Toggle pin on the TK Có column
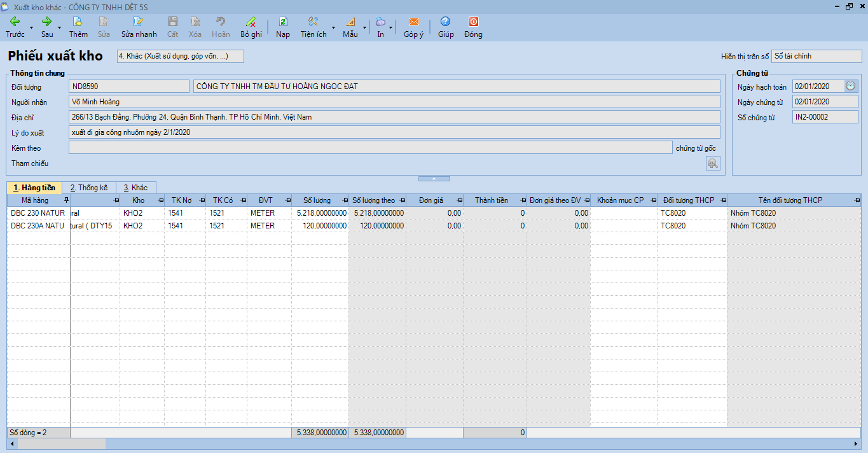Image resolution: width=868 pixels, height=453 pixels. pyautogui.click(x=243, y=200)
